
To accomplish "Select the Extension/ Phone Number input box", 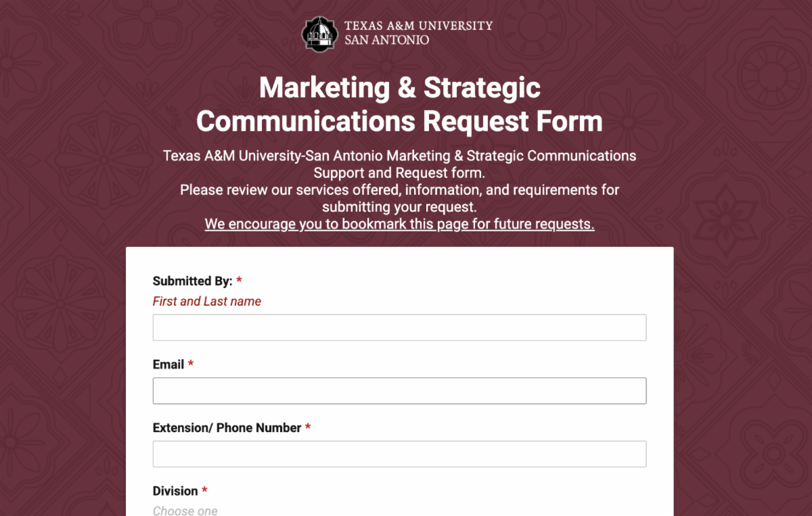I will tap(399, 454).
